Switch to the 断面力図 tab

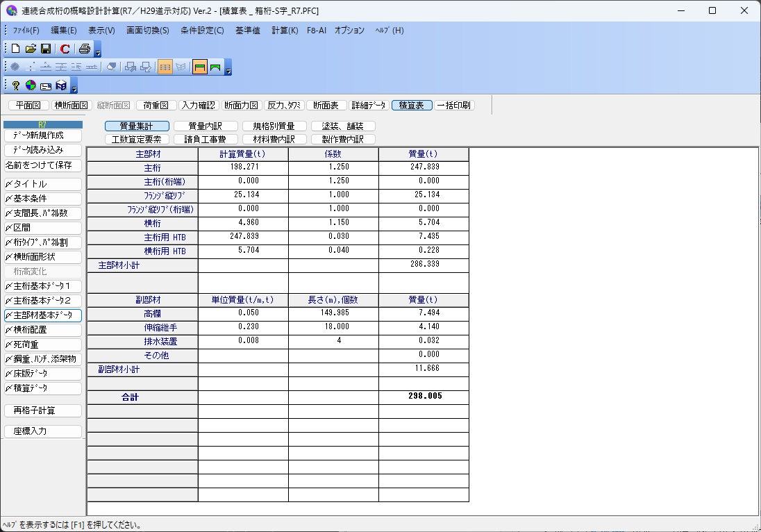click(x=241, y=106)
